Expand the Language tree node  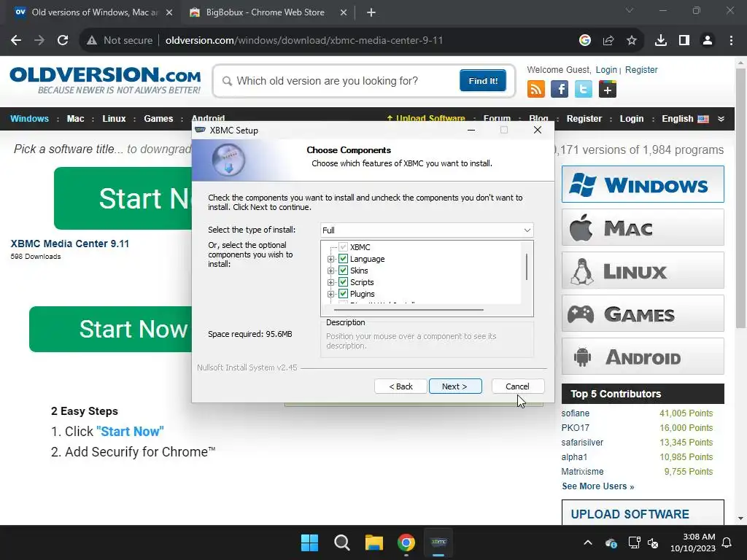(x=330, y=259)
